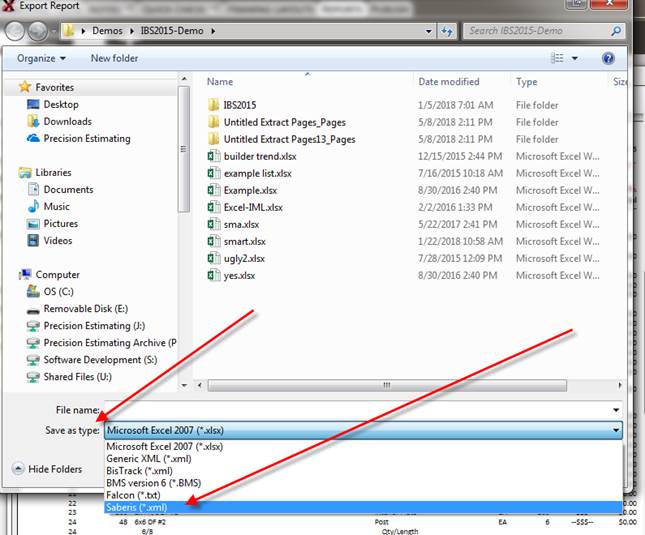Click Hide Folders button

[48, 469]
